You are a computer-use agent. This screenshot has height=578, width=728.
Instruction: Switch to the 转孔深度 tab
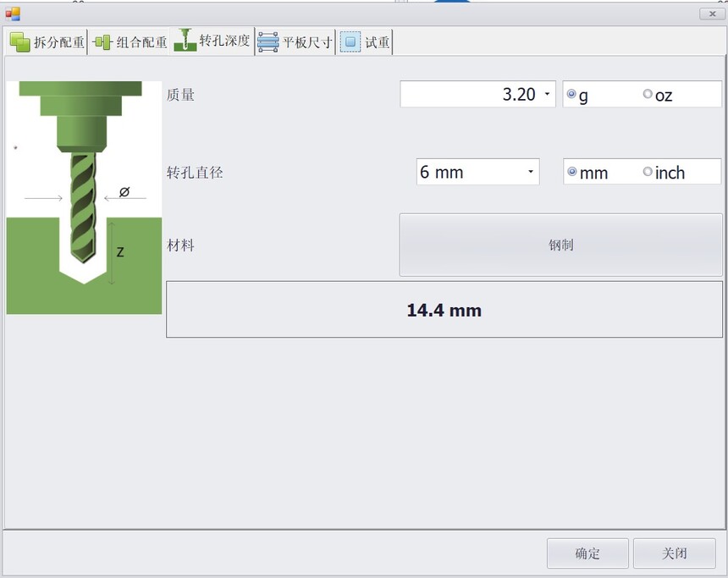[213, 41]
